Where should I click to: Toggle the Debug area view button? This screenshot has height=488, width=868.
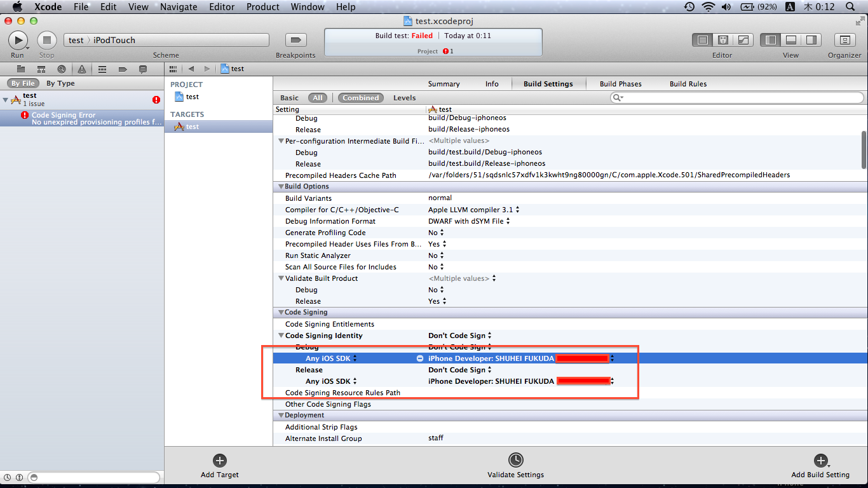tap(791, 40)
